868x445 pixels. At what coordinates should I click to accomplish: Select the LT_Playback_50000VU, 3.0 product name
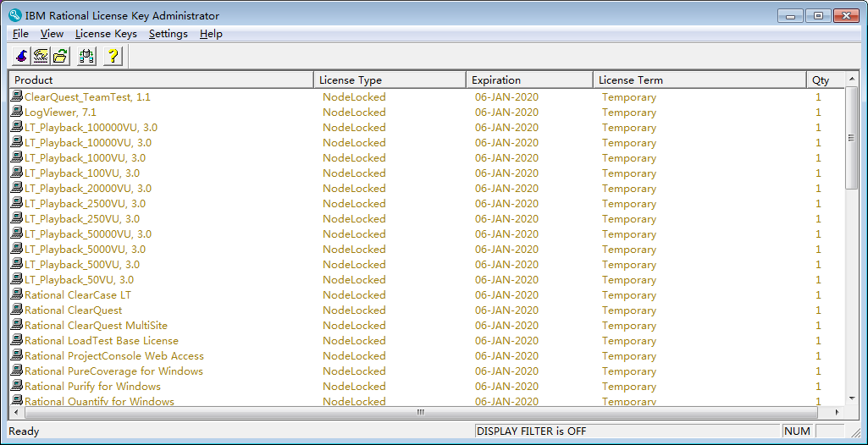88,233
